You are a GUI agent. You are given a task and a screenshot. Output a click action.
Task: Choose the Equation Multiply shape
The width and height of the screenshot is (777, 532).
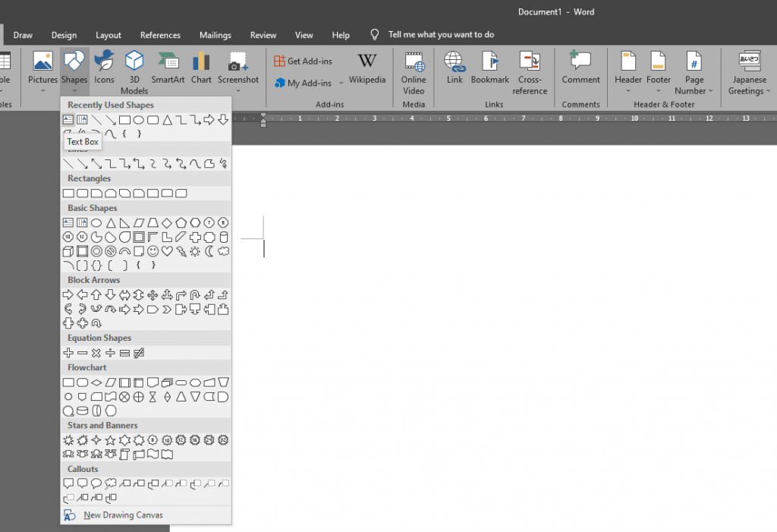pyautogui.click(x=96, y=353)
